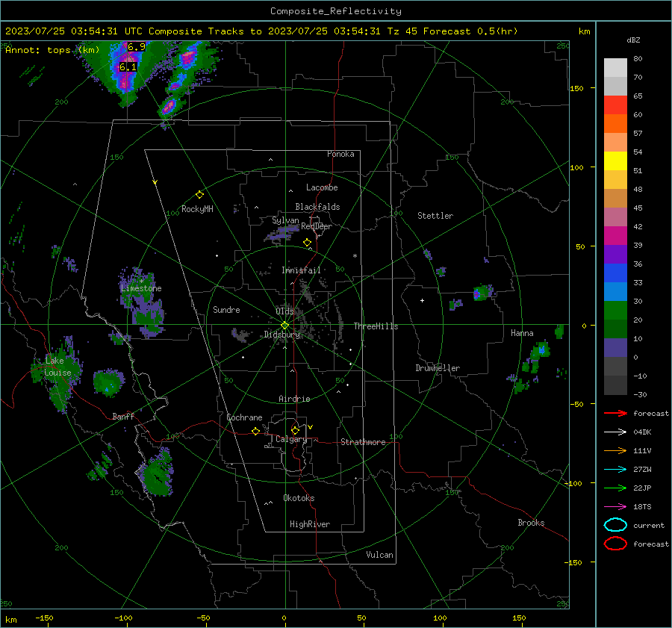The width and height of the screenshot is (672, 628).
Task: Select the Okotoks label
Action: tap(299, 498)
